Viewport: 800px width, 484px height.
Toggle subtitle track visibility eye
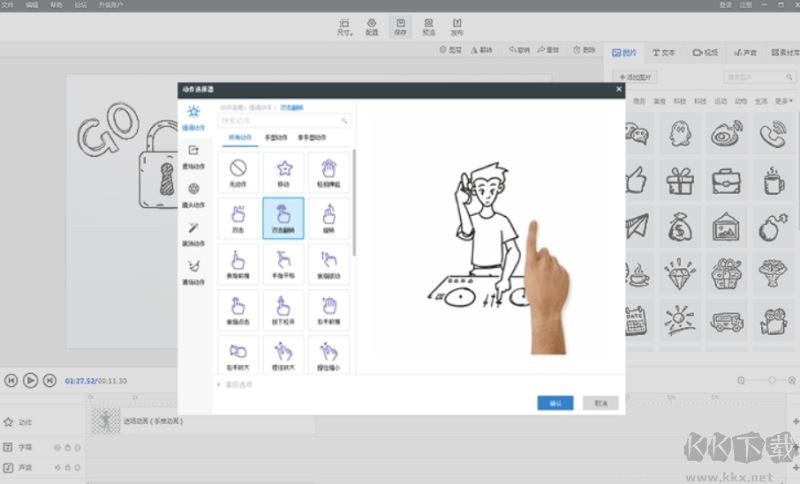[57, 447]
